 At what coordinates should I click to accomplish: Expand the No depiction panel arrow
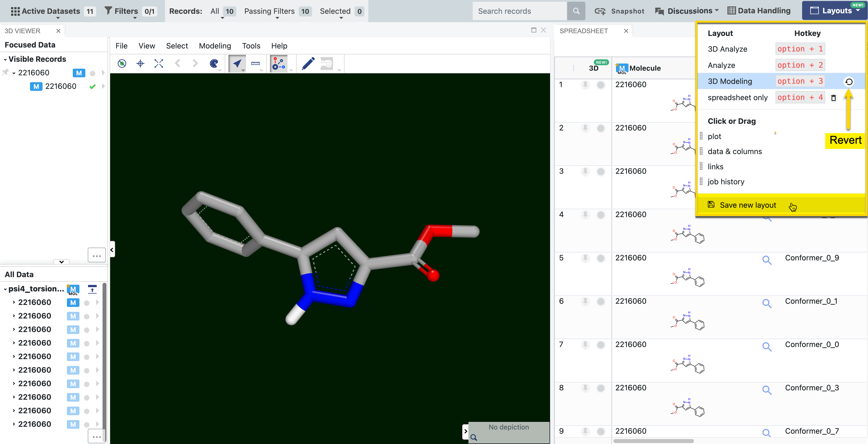click(465, 431)
